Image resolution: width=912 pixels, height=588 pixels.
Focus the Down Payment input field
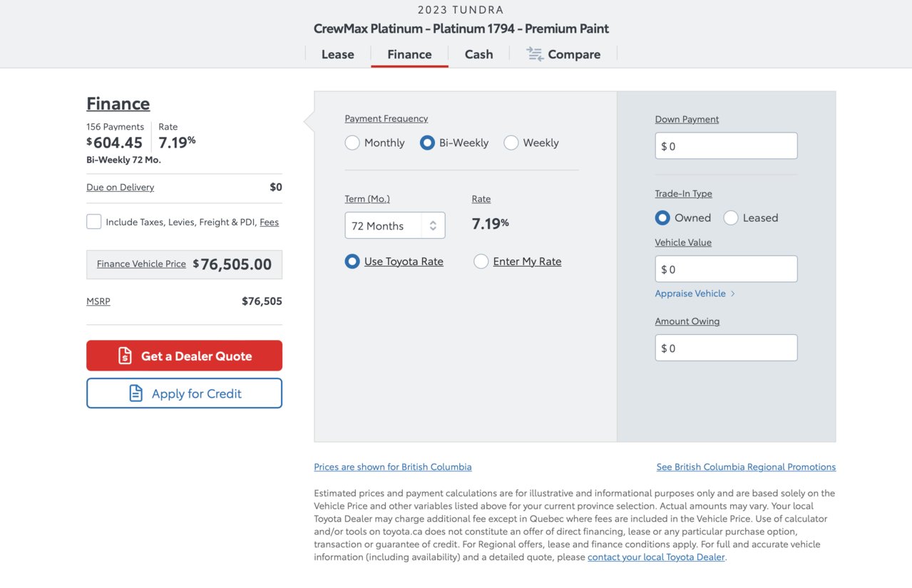point(726,146)
